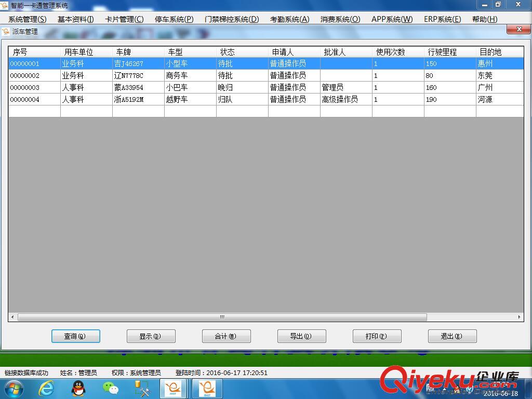
Task: Open the QQ penguin taskbar icon
Action: (78, 389)
